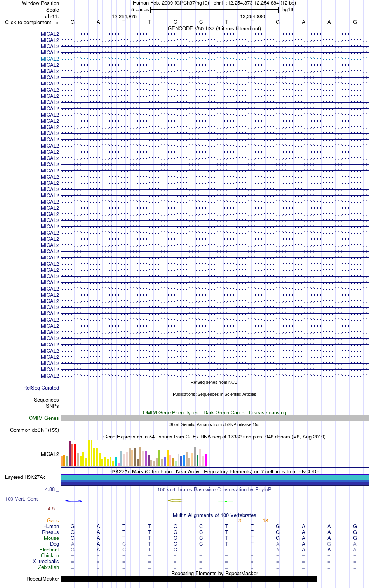
Task: Open the GENCODE V50lift37 track title
Action: [x=214, y=28]
